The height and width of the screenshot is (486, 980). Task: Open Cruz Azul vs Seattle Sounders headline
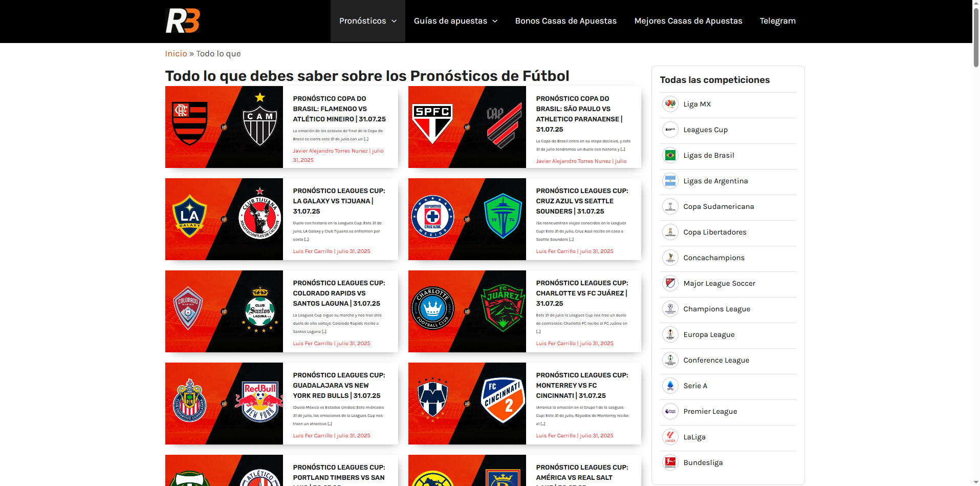[x=582, y=201]
